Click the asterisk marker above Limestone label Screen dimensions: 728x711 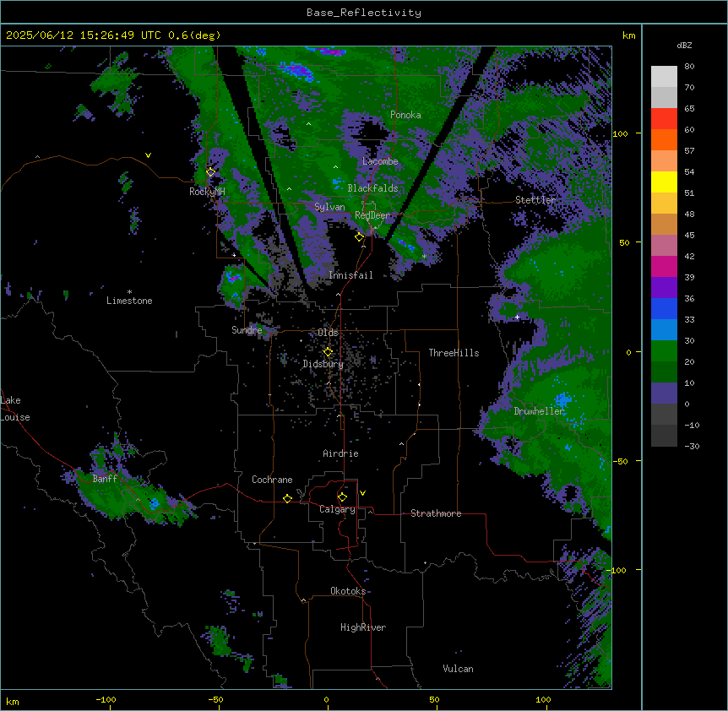tap(129, 292)
